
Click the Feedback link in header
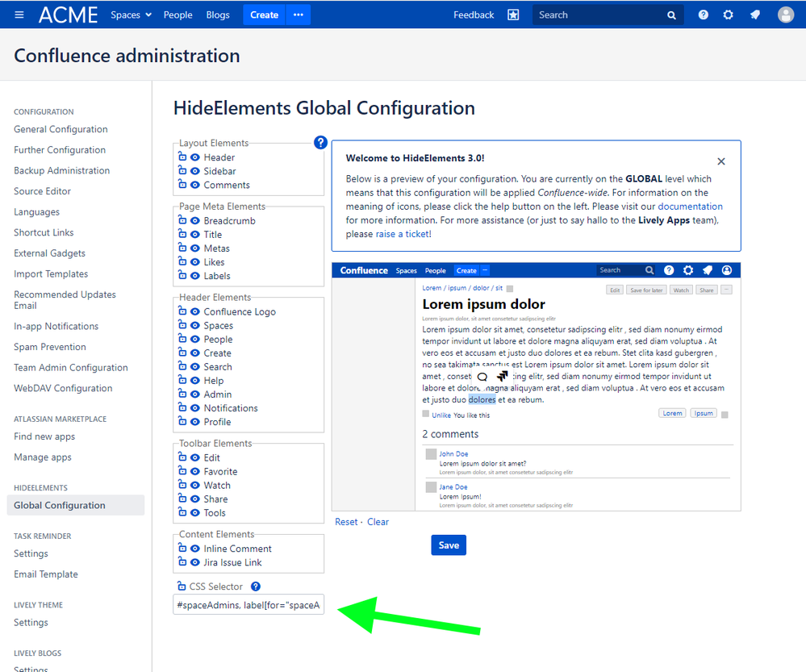pyautogui.click(x=474, y=15)
